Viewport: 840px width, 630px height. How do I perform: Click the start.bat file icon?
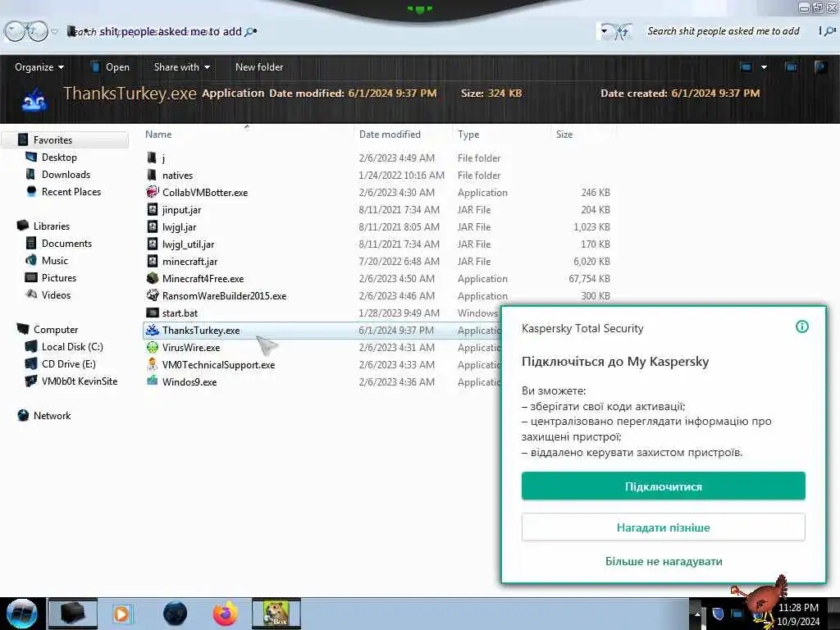(x=153, y=313)
